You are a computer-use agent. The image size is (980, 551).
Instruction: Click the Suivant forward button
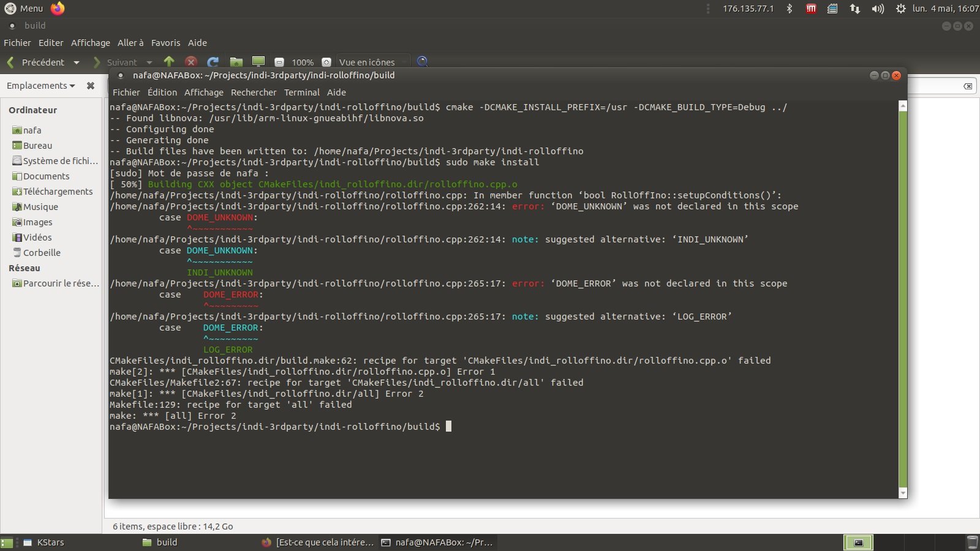point(115,62)
